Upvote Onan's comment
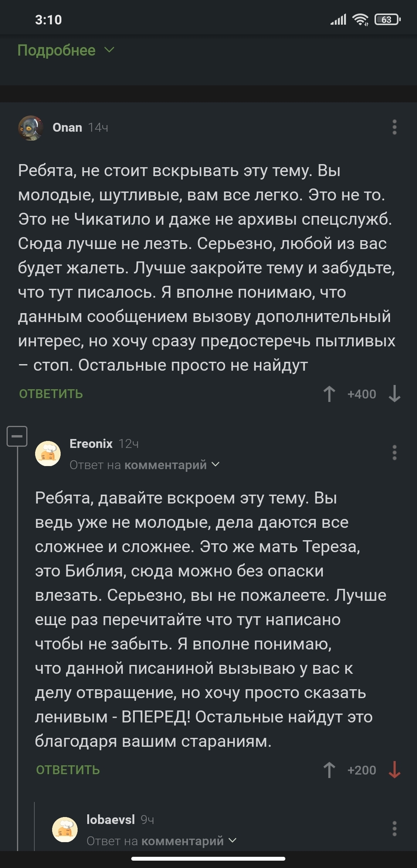The width and height of the screenshot is (417, 868). coord(329,394)
